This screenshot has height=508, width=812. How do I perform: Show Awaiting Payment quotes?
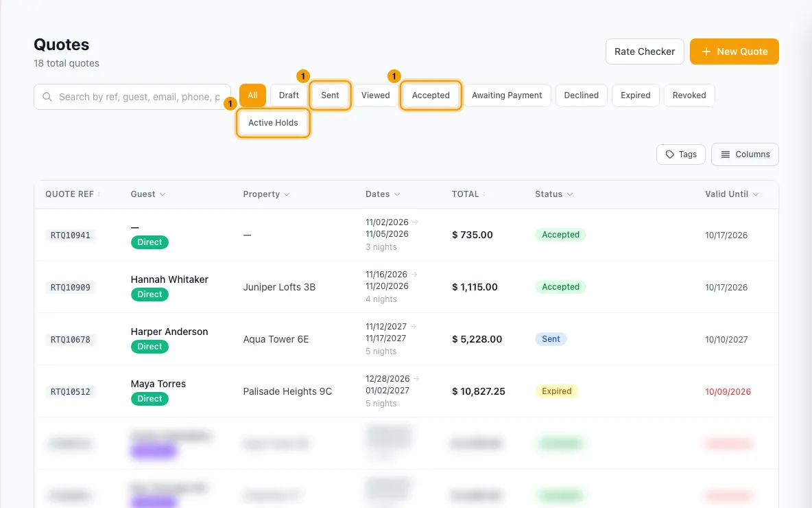[507, 95]
